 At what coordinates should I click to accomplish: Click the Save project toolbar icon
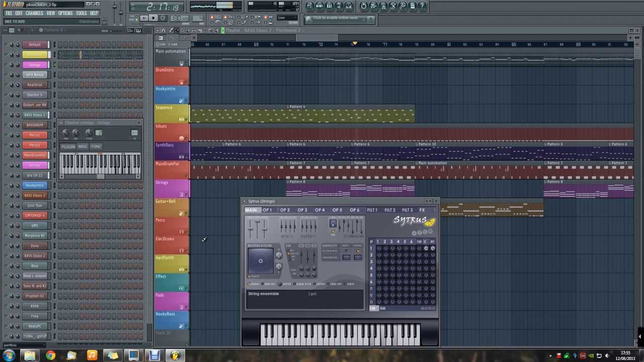point(374,6)
